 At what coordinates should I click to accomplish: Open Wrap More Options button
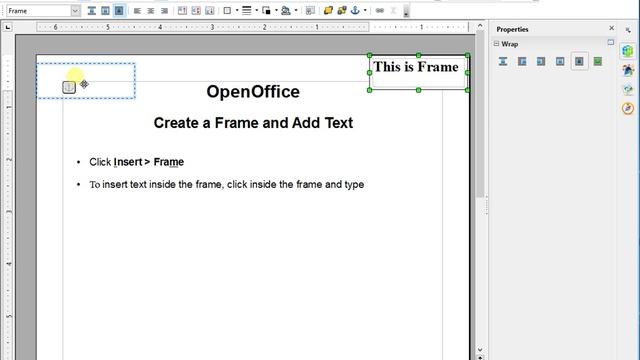(x=611, y=42)
